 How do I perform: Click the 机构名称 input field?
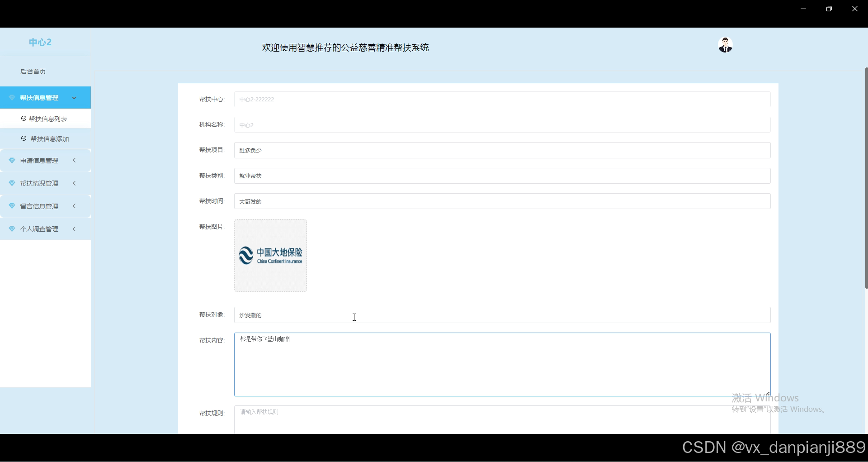pos(502,125)
